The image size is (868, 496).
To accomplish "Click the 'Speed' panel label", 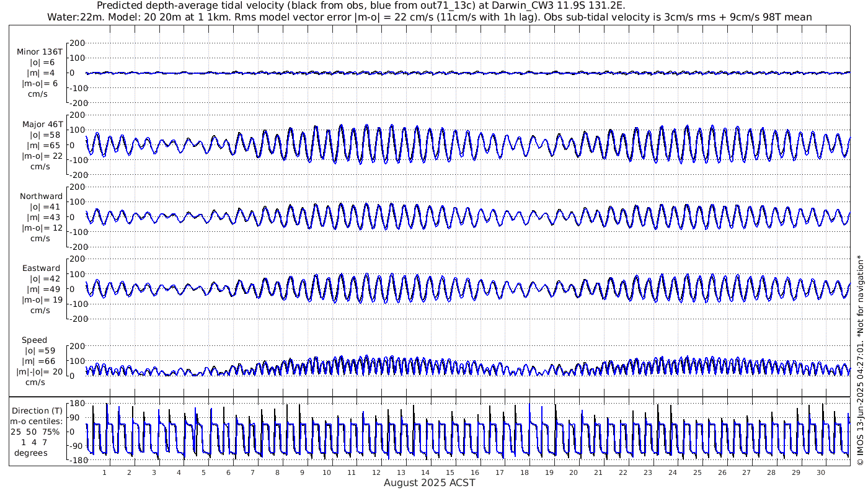I will coord(34,340).
